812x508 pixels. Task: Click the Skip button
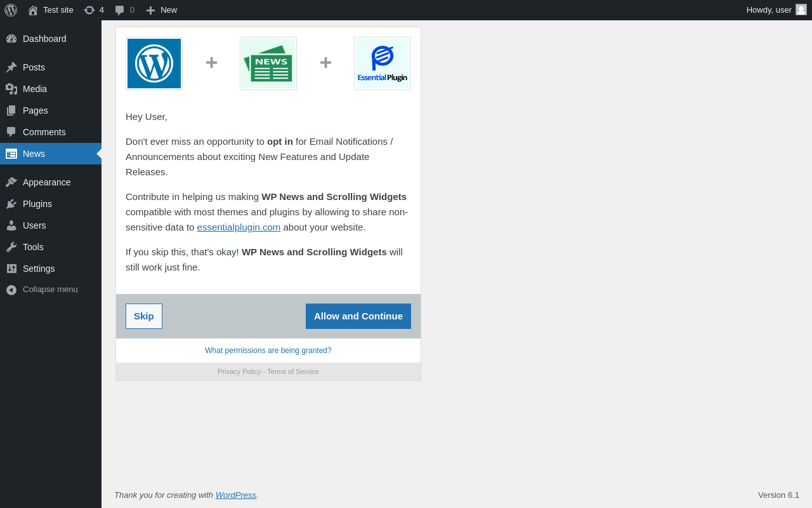coord(144,316)
